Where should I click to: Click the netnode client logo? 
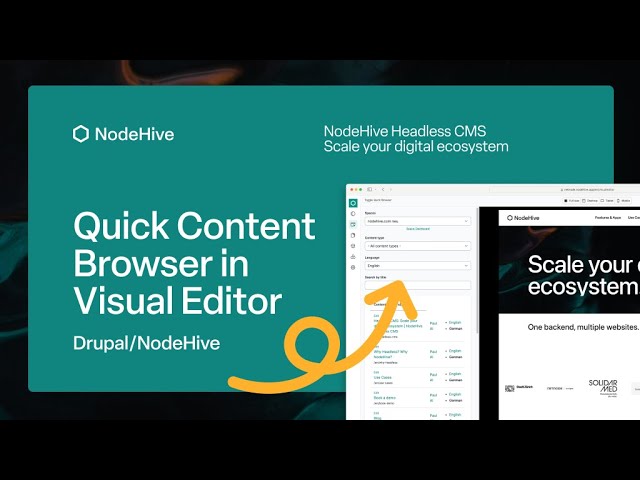coord(560,388)
